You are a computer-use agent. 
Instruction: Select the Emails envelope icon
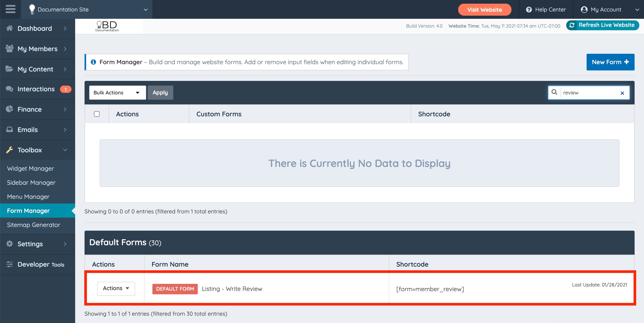pos(9,129)
